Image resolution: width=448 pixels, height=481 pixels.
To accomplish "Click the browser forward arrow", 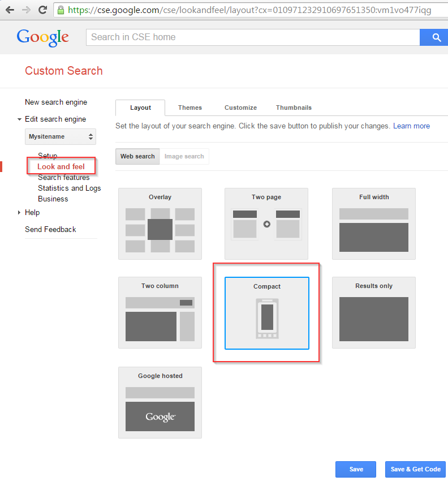I will coord(26,10).
